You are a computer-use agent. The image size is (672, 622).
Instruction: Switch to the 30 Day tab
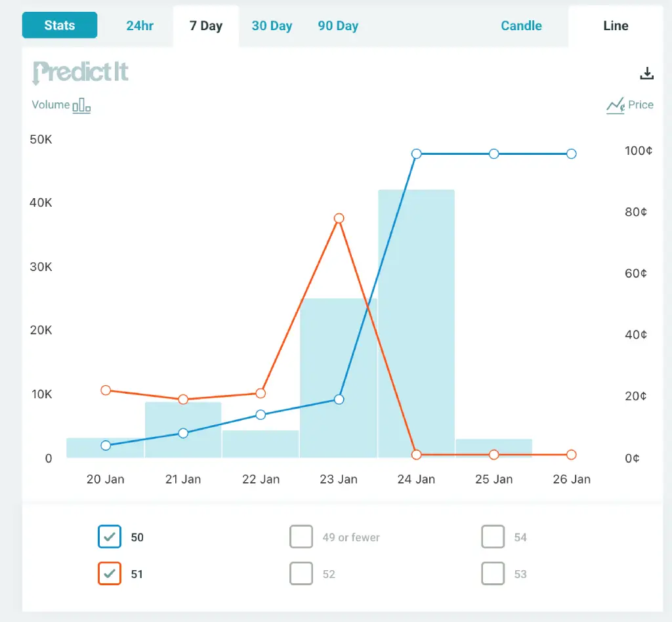pyautogui.click(x=272, y=26)
